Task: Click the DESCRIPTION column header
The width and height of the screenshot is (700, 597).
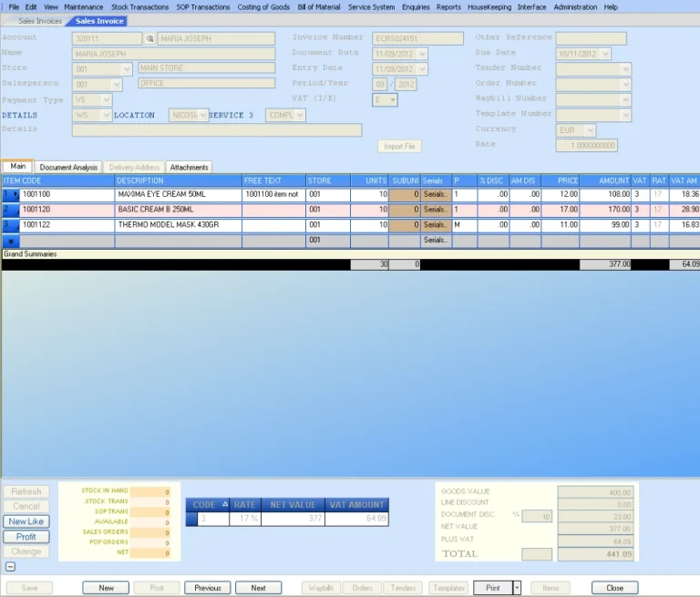Action: [178, 180]
